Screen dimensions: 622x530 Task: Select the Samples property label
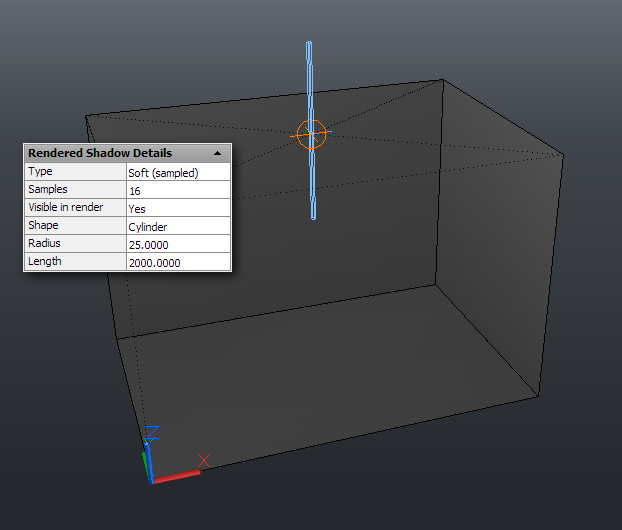pos(48,189)
